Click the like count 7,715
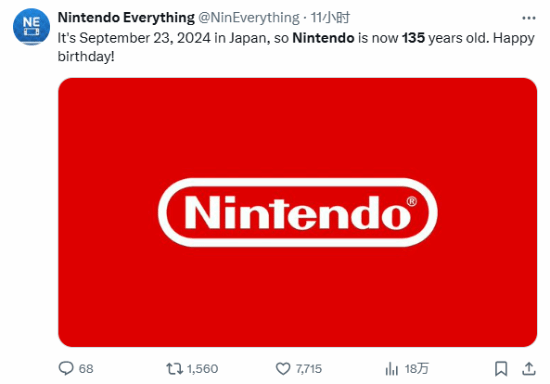Image resolution: width=550 pixels, height=384 pixels. (x=309, y=369)
